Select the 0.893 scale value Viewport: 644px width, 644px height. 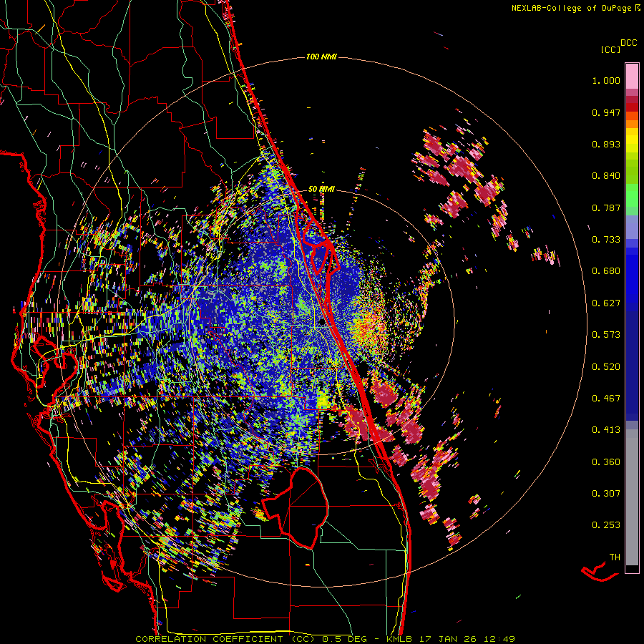(606, 144)
